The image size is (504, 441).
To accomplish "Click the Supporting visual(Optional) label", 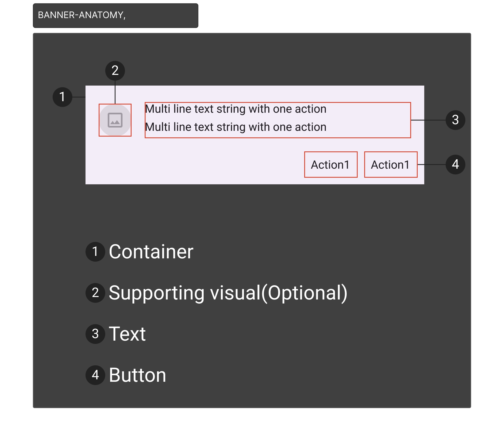I will point(228,293).
